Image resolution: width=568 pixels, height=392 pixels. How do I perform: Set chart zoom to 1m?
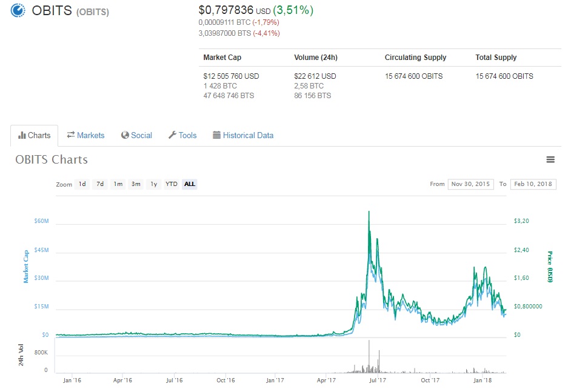coord(118,184)
